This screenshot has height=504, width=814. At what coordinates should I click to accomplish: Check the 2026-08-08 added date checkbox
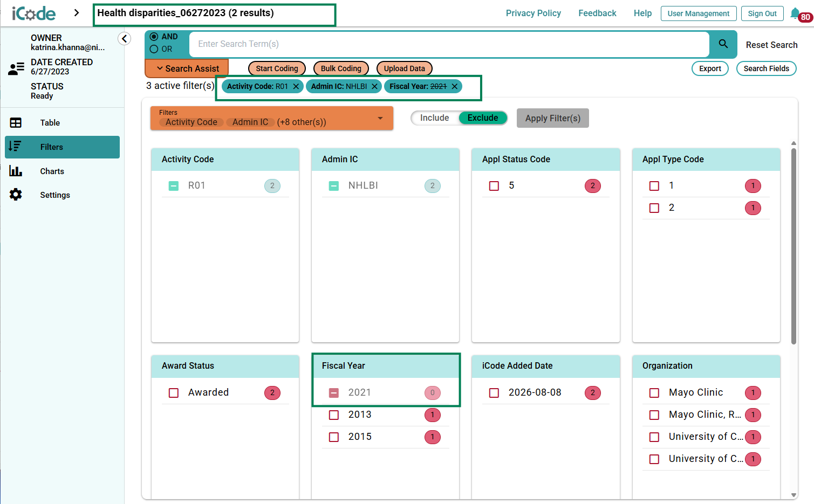pos(494,393)
